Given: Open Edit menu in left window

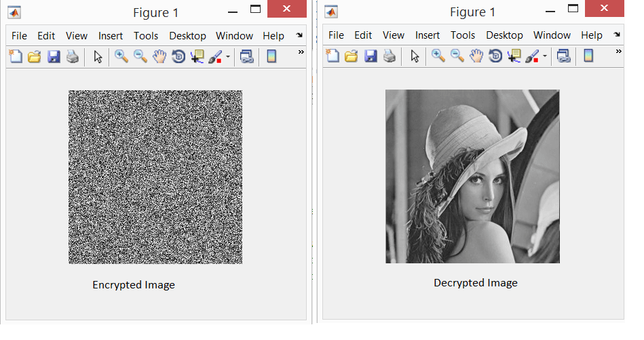Looking at the screenshot, I should (46, 36).
